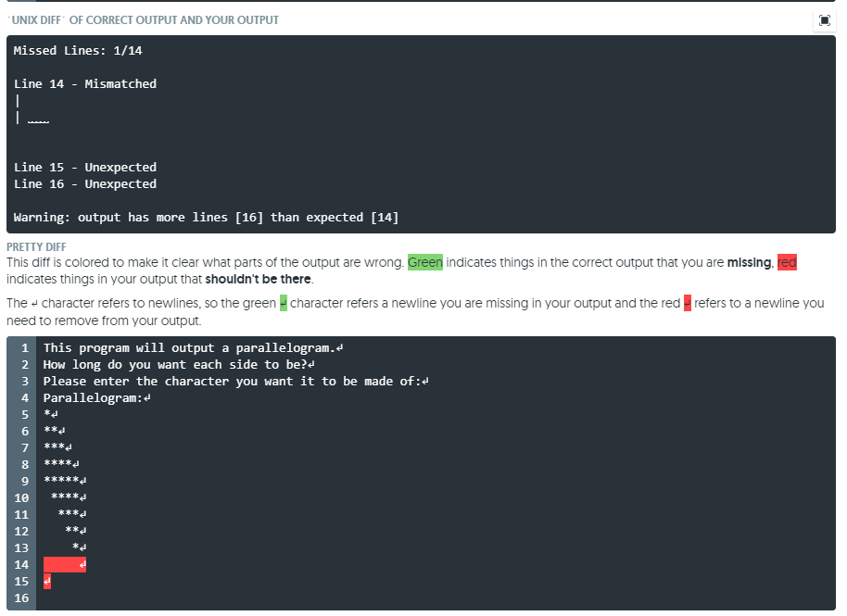Click the red highlighted block on line 14
The image size is (847, 616).
(x=64, y=564)
